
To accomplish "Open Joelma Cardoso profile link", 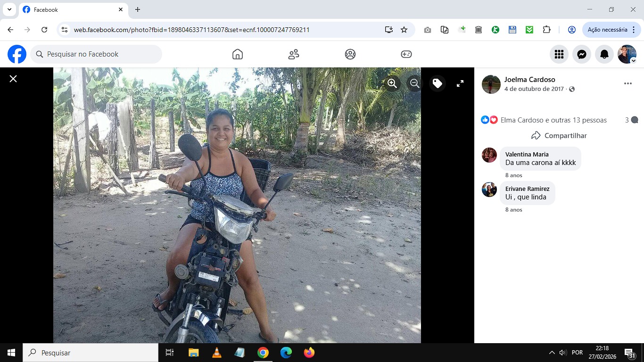I will click(x=529, y=79).
